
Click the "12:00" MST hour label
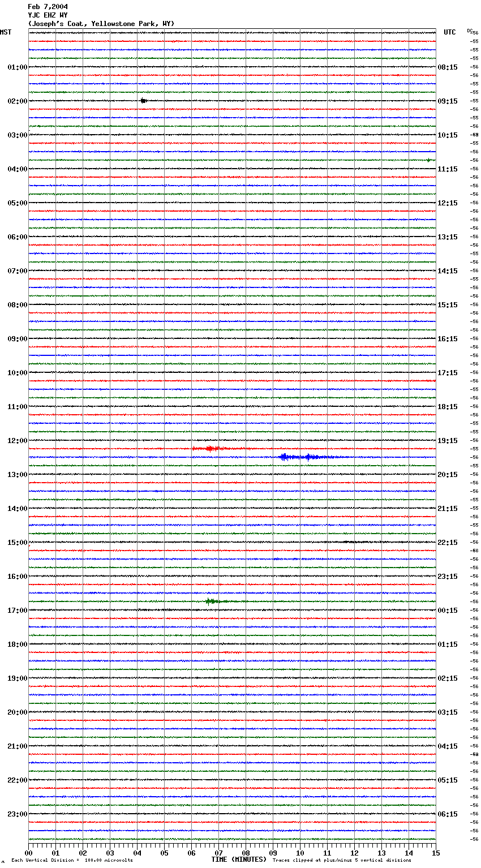point(18,441)
